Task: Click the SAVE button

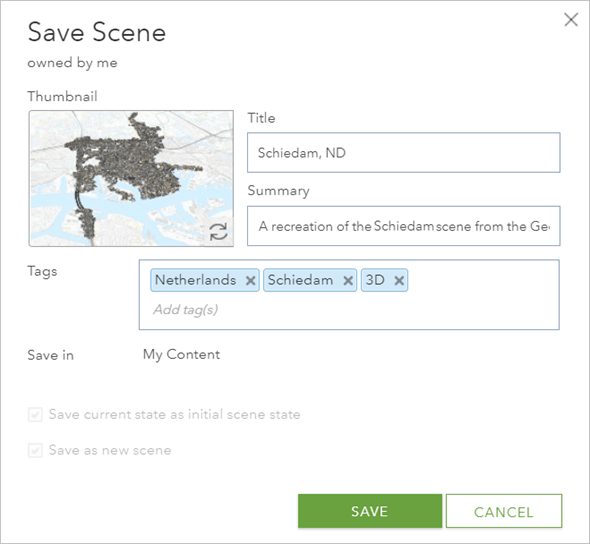Action: point(370,511)
